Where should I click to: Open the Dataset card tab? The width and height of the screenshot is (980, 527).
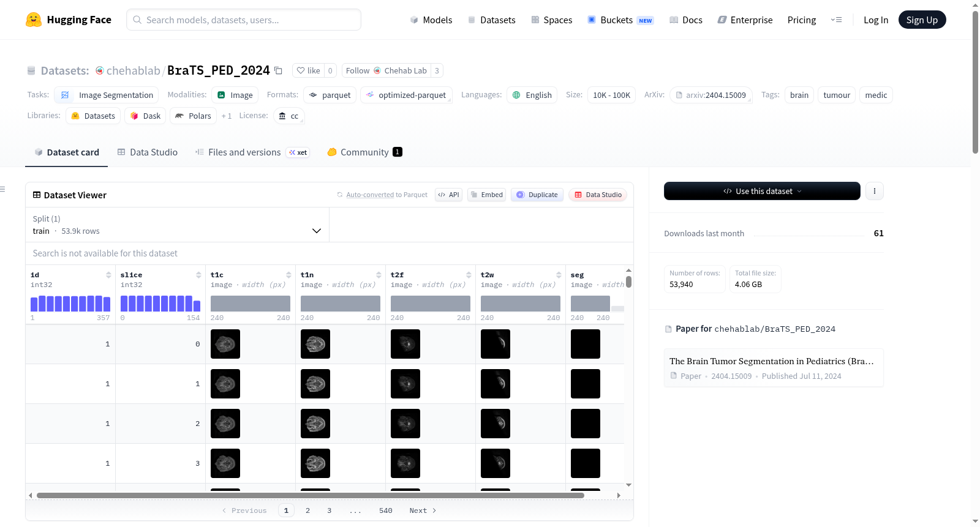[x=67, y=152]
